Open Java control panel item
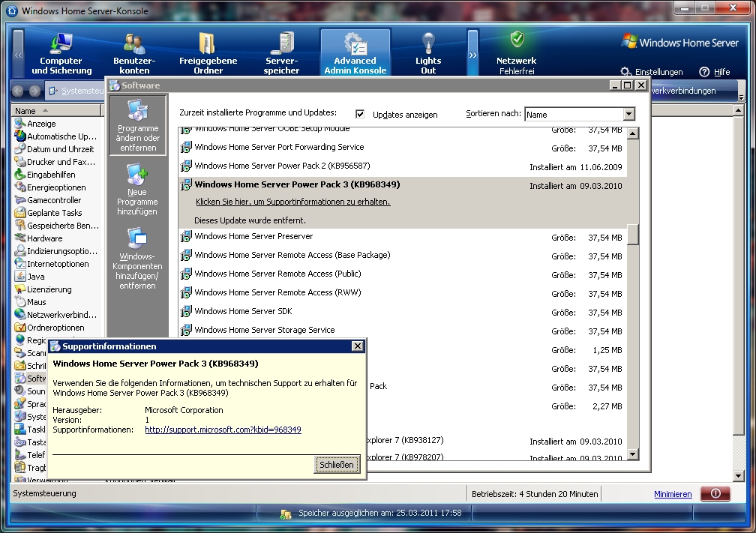The height and width of the screenshot is (533, 756). click(x=29, y=277)
